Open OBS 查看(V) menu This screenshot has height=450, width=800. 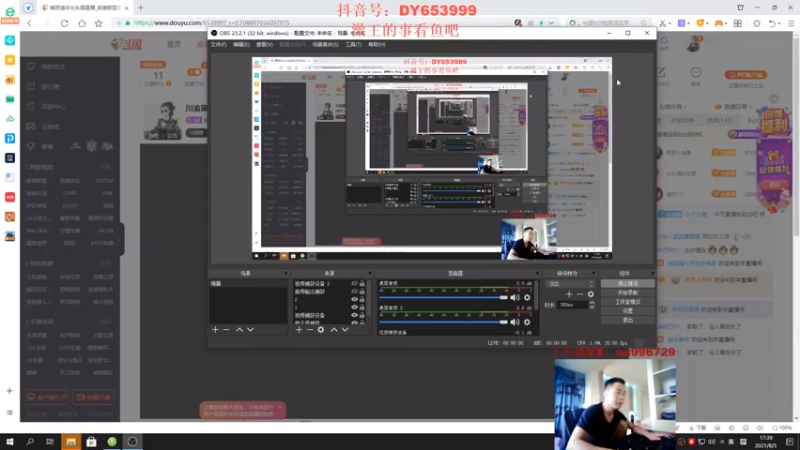[264, 45]
